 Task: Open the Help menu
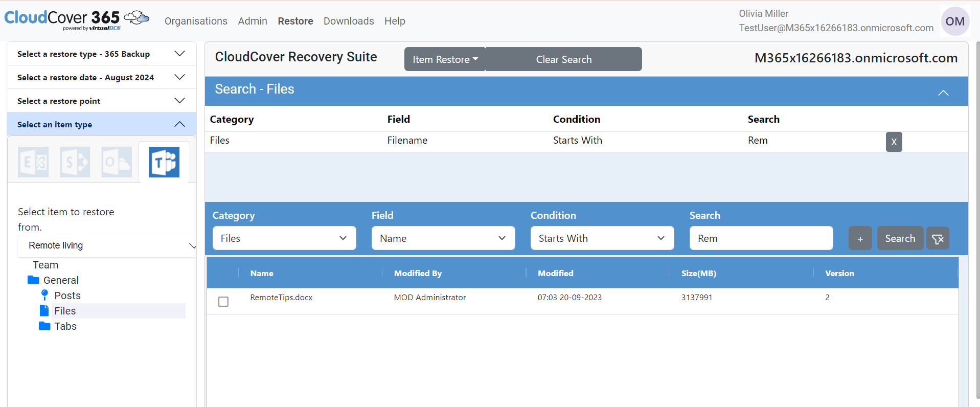click(395, 21)
